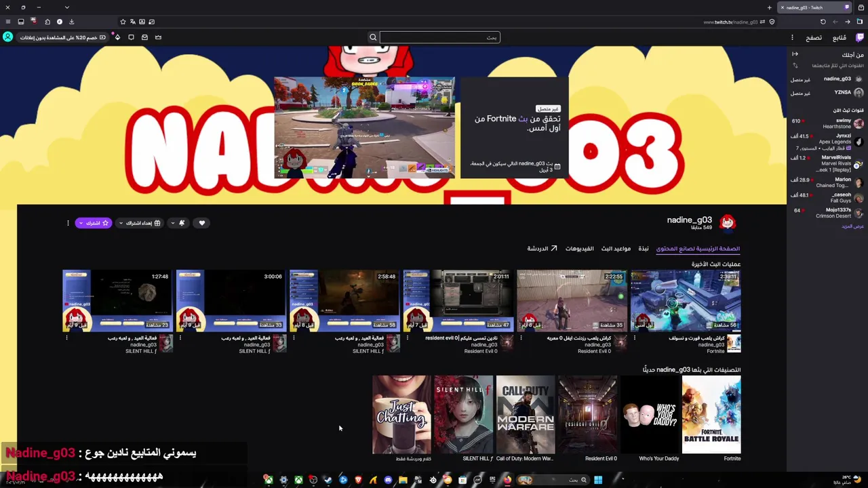Open the Bits diamond icon

[117, 37]
